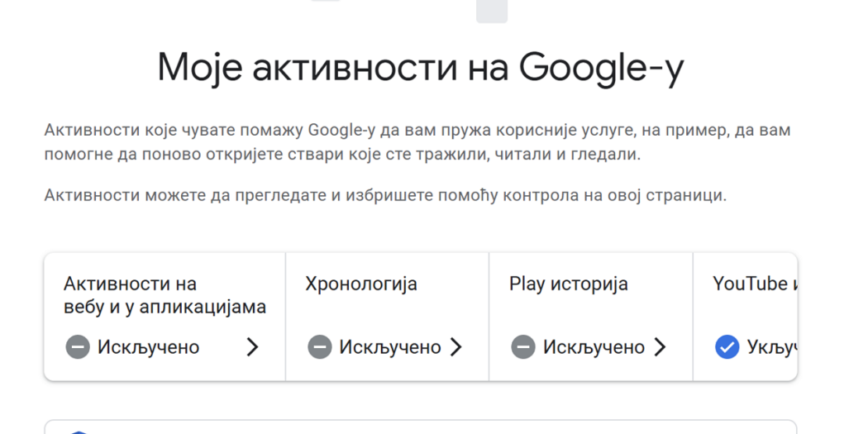Click the gray minus icon under Play историја

point(523,347)
